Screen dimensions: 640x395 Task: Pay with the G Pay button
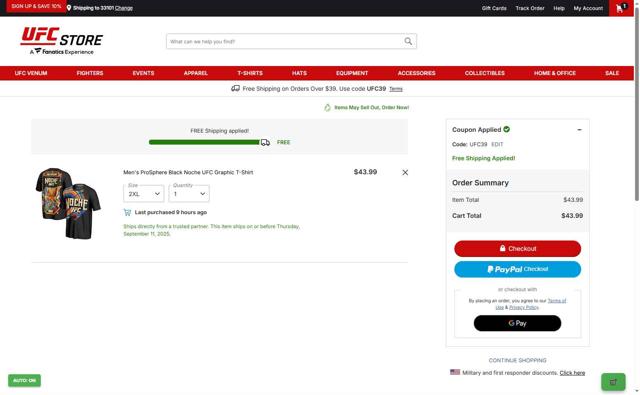(x=518, y=323)
